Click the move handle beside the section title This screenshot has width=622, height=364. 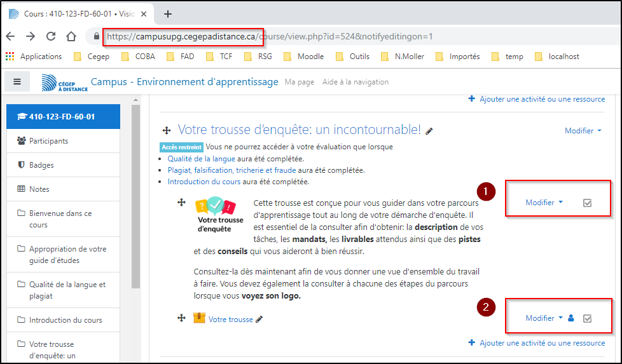(167, 130)
